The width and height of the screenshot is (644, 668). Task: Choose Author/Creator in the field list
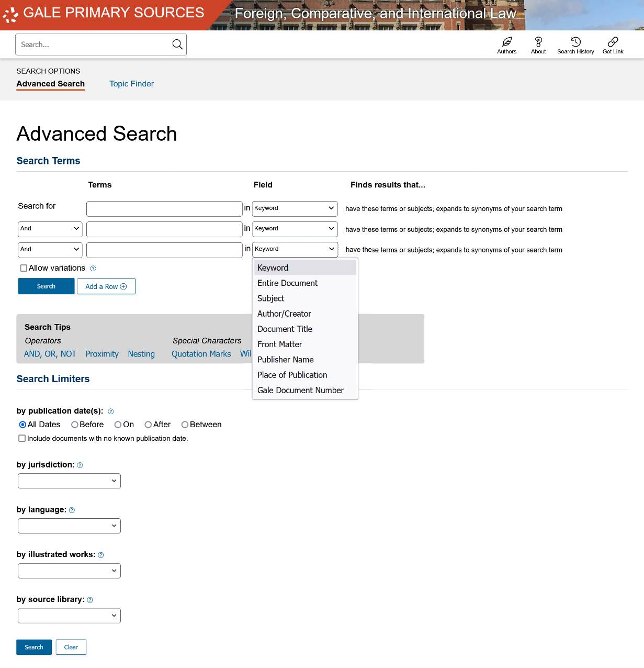point(305,314)
